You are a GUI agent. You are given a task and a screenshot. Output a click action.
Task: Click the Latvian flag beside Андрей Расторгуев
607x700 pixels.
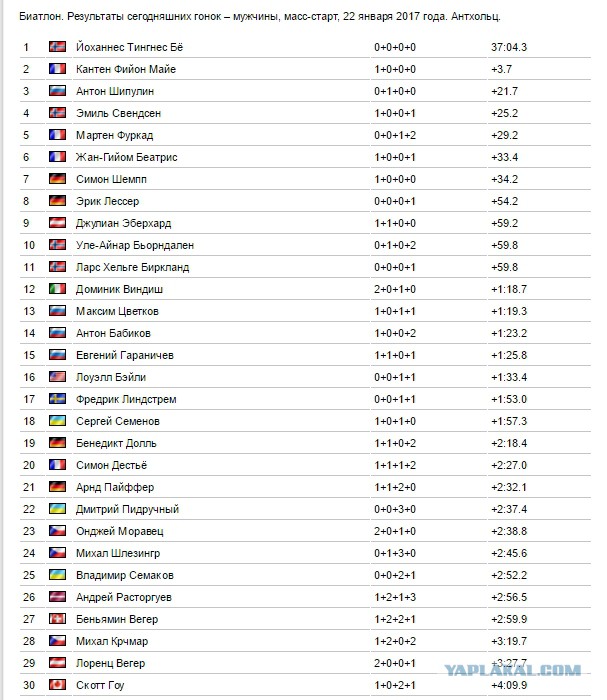[57, 597]
